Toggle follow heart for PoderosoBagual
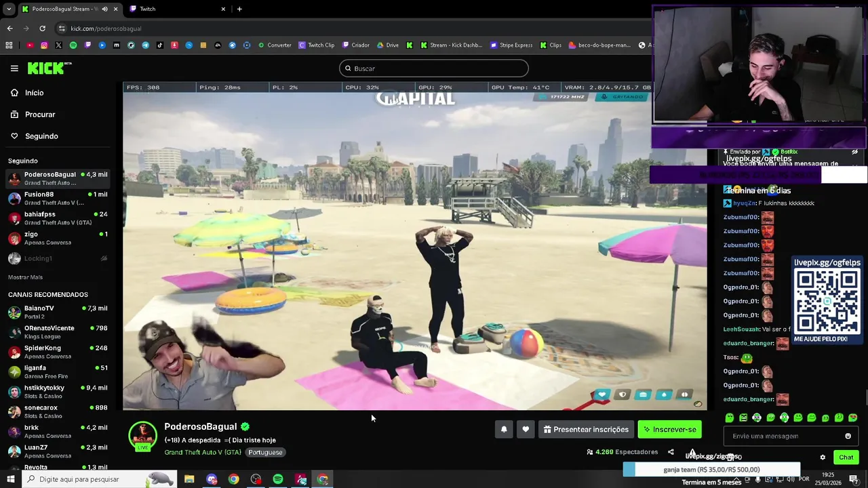The height and width of the screenshot is (488, 868). coord(526,429)
